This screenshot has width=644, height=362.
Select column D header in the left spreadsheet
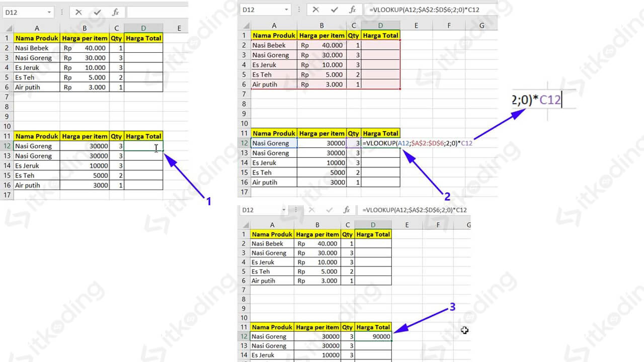point(143,29)
